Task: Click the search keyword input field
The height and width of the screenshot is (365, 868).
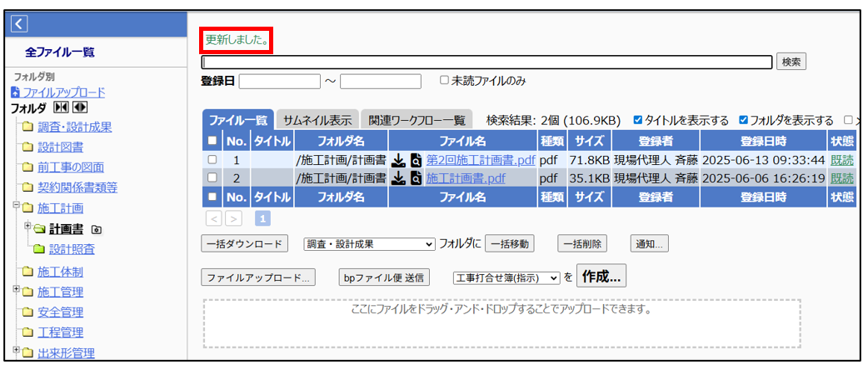Action: (486, 62)
